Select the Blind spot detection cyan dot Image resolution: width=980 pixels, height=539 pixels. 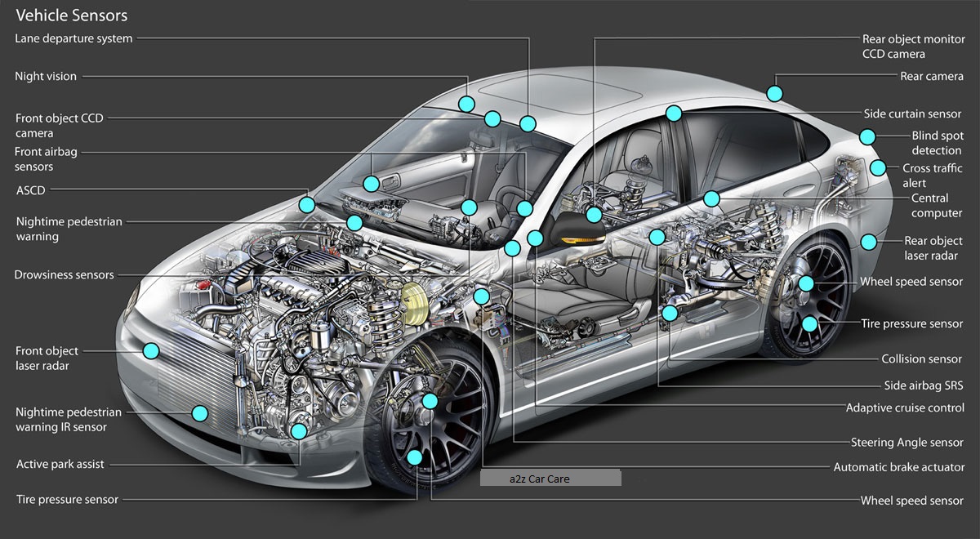pos(867,136)
